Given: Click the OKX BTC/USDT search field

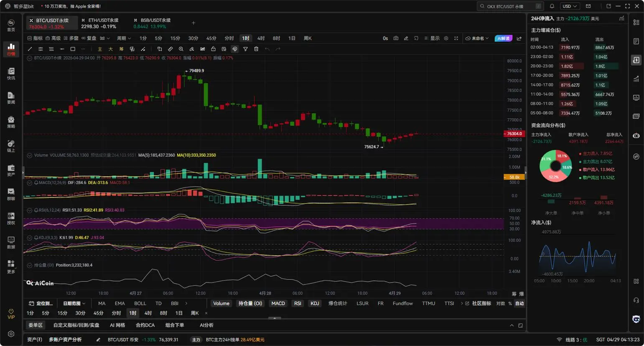Looking at the screenshot, I should [508, 6].
